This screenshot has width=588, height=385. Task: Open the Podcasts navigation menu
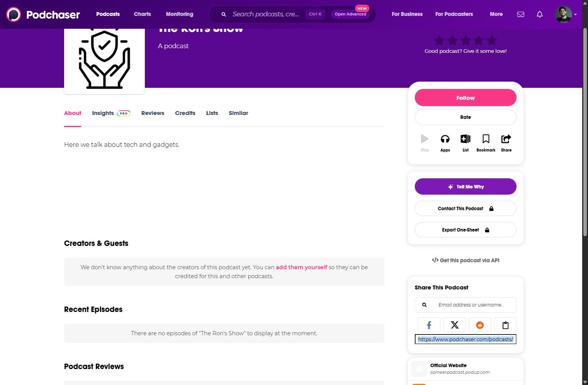108,14
